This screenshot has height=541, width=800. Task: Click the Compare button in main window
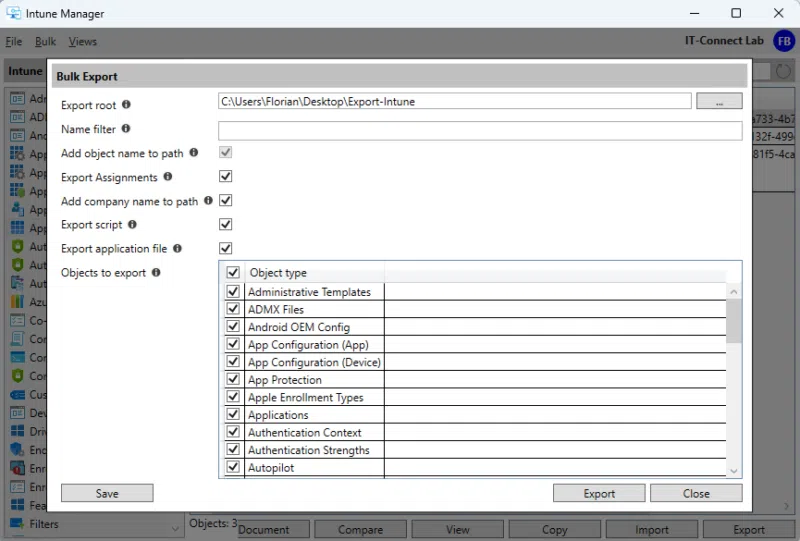360,530
